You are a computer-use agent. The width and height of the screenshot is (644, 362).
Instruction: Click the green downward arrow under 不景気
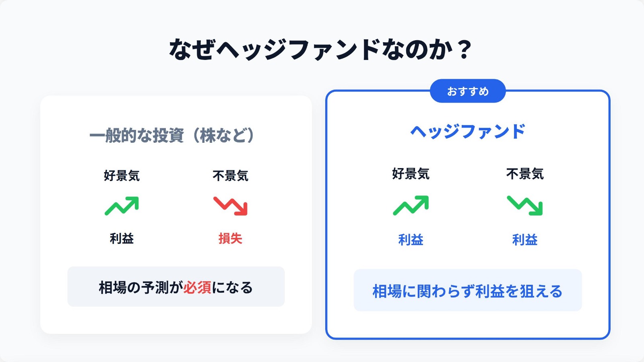coord(525,206)
